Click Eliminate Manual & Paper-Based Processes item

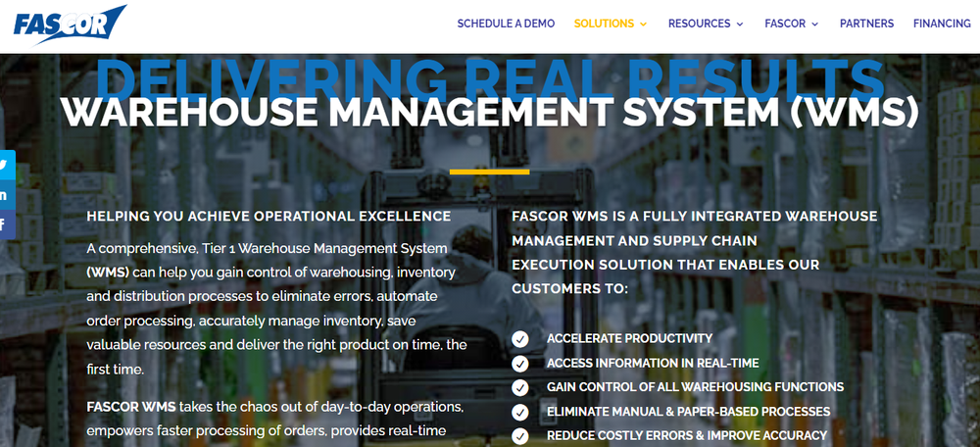[x=688, y=412]
